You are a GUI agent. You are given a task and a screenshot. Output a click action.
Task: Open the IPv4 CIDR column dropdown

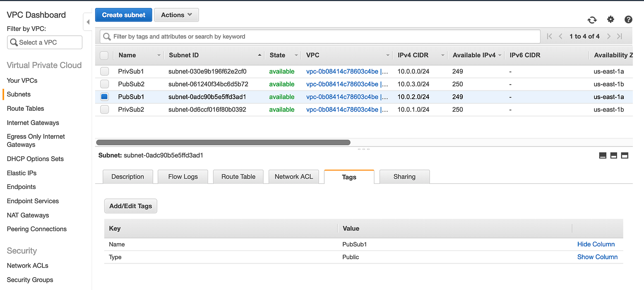[442, 55]
